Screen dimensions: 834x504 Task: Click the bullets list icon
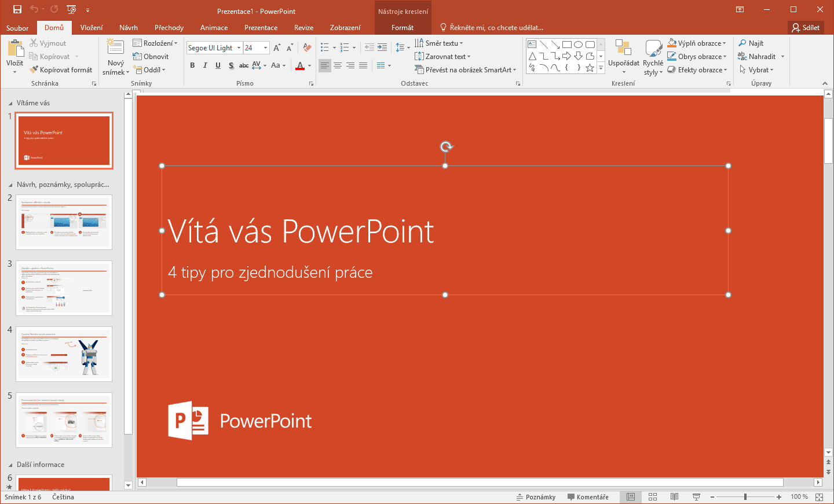325,47
